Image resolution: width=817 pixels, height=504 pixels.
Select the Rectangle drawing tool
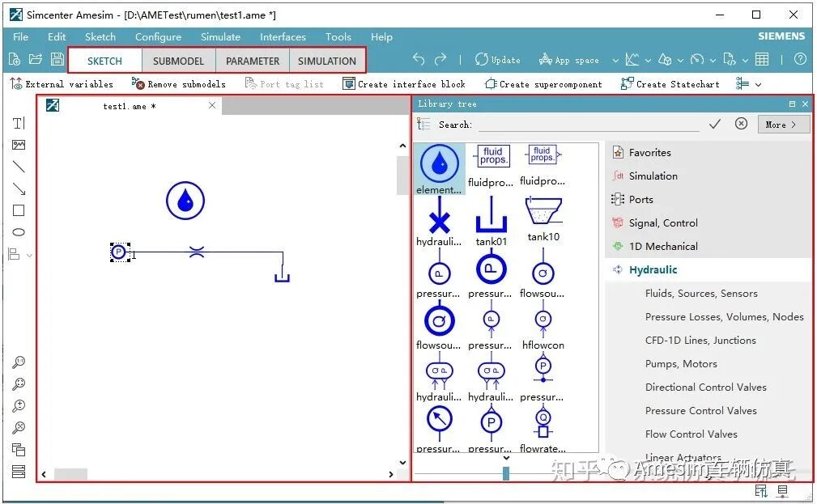coord(19,210)
